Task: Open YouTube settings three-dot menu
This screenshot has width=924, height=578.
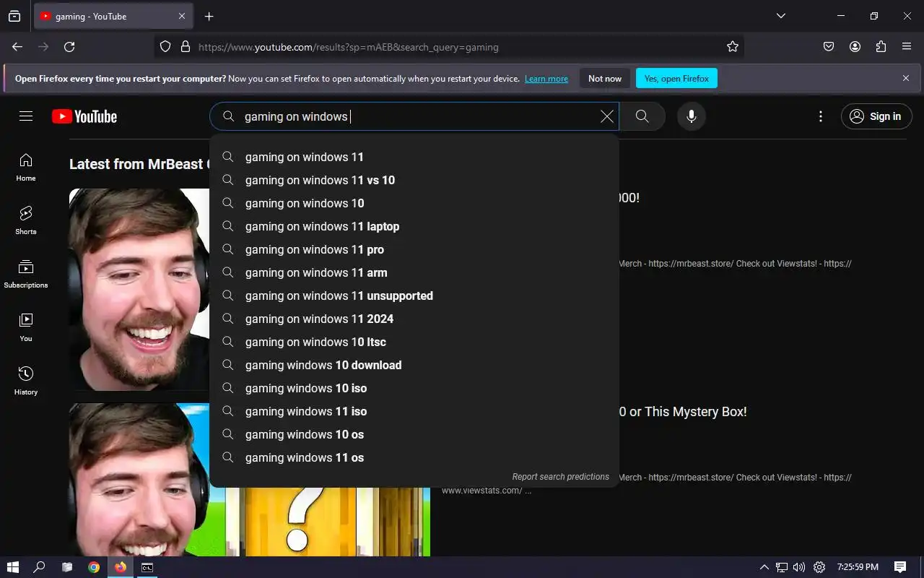Action: pyautogui.click(x=820, y=116)
